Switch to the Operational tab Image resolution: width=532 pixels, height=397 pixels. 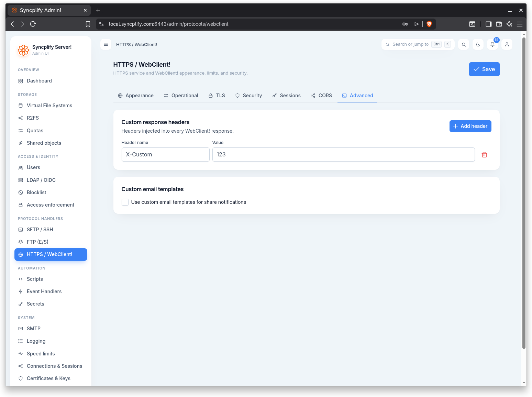click(x=181, y=96)
